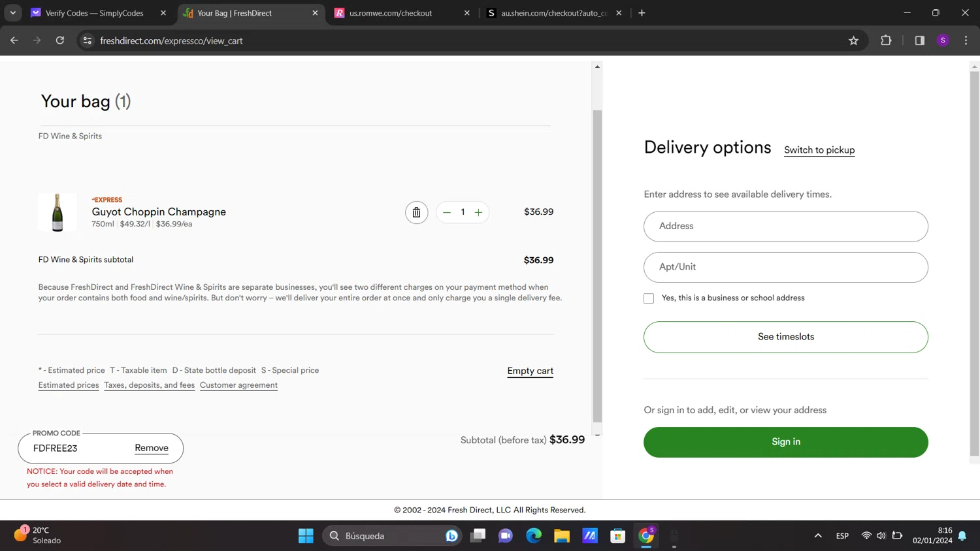
Task: Open the weather widget showing 20°C
Action: (x=38, y=536)
